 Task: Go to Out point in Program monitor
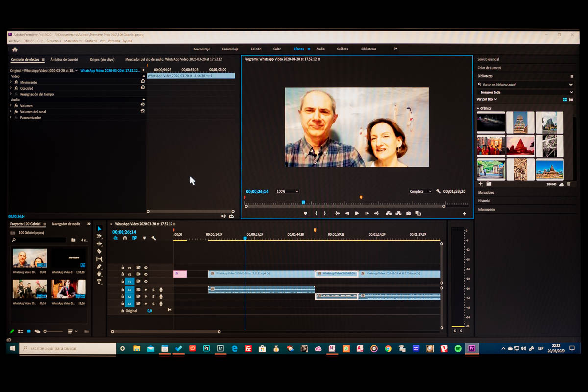[376, 213]
